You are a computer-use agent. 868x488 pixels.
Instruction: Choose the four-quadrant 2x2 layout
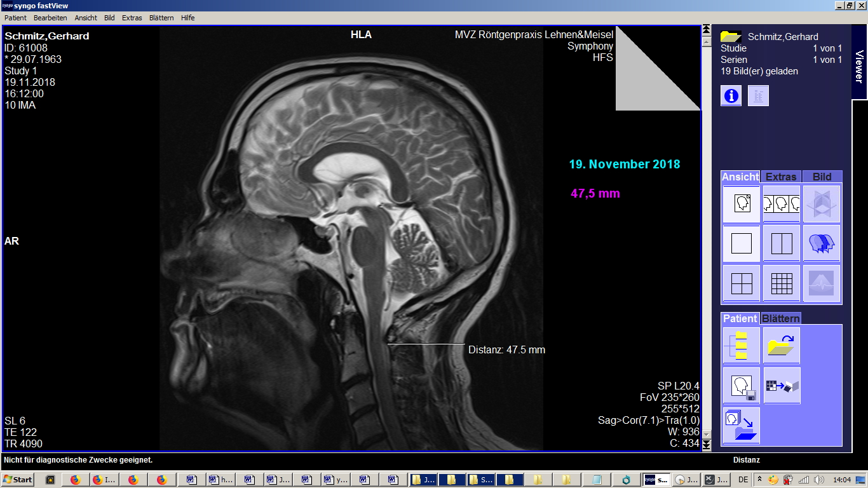pyautogui.click(x=741, y=283)
